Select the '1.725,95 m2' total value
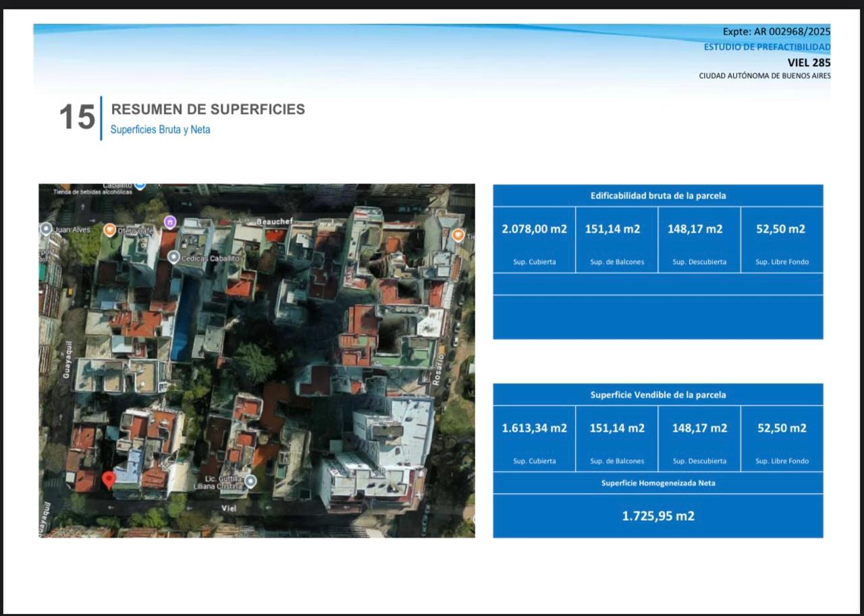 [x=658, y=516]
